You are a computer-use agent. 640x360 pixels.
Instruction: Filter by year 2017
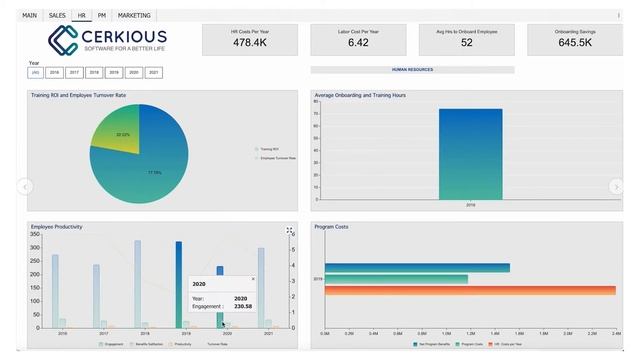coord(74,73)
